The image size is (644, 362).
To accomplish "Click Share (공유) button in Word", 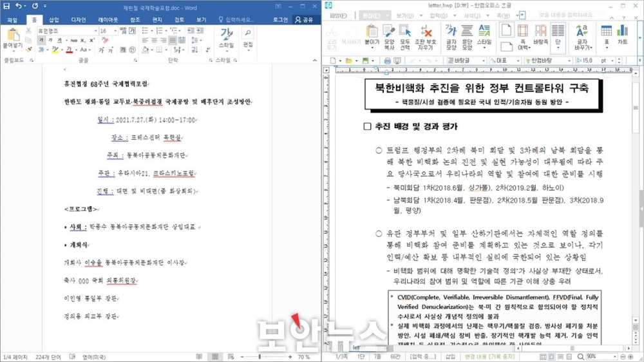I will (305, 20).
